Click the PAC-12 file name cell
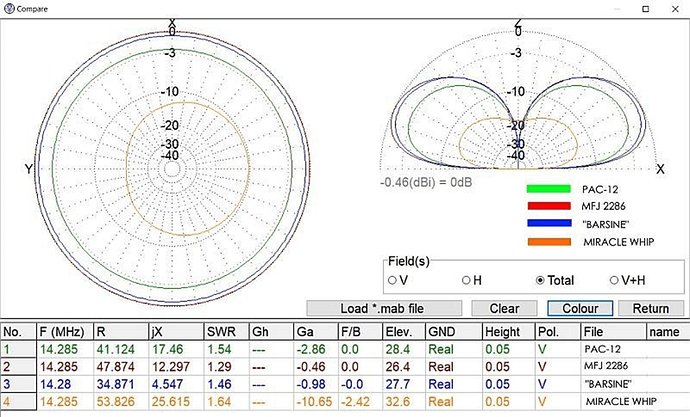The height and width of the screenshot is (417, 690). tap(602, 349)
